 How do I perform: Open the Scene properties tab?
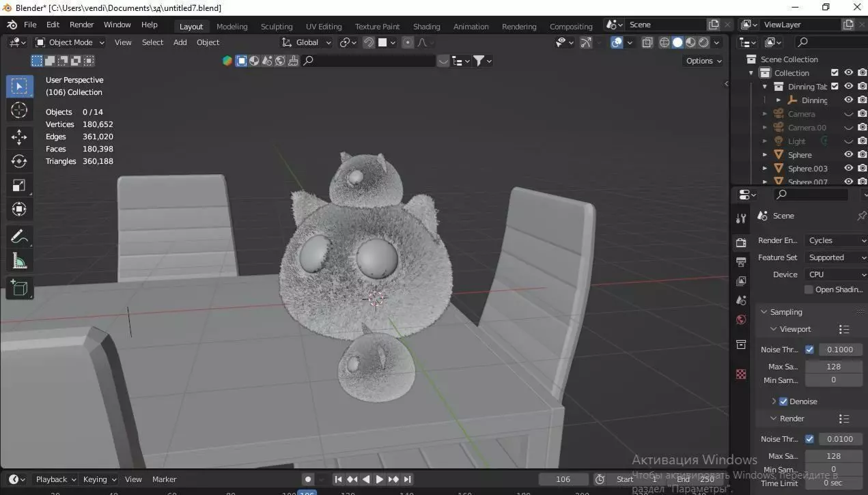[x=741, y=300]
